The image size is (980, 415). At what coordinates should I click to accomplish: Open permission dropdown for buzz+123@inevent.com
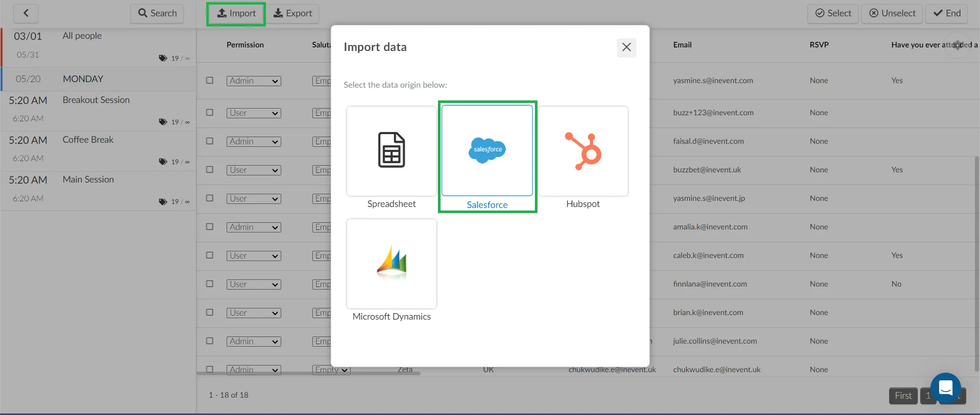[254, 113]
